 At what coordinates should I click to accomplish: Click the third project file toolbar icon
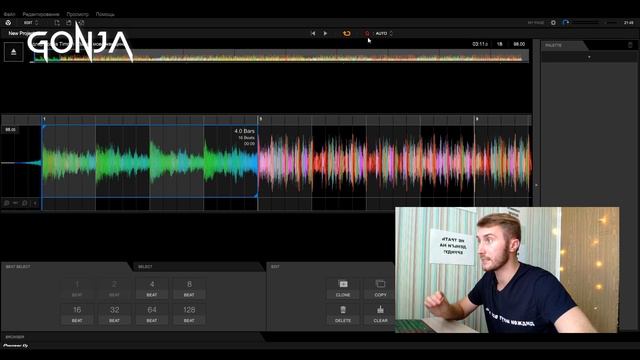[81, 23]
